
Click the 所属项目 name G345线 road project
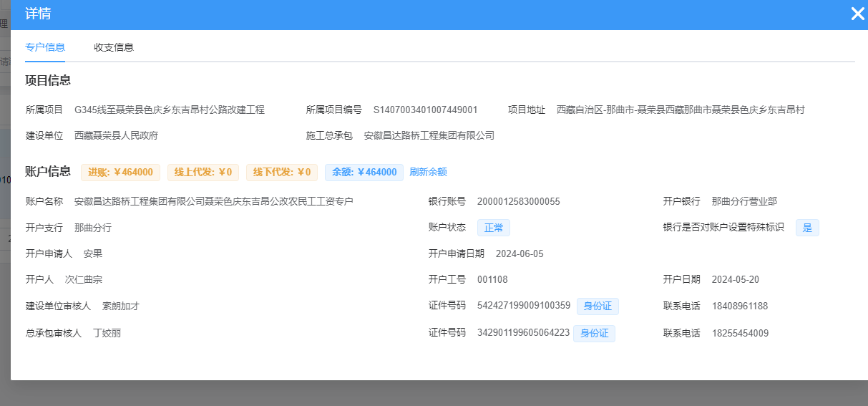(x=170, y=110)
